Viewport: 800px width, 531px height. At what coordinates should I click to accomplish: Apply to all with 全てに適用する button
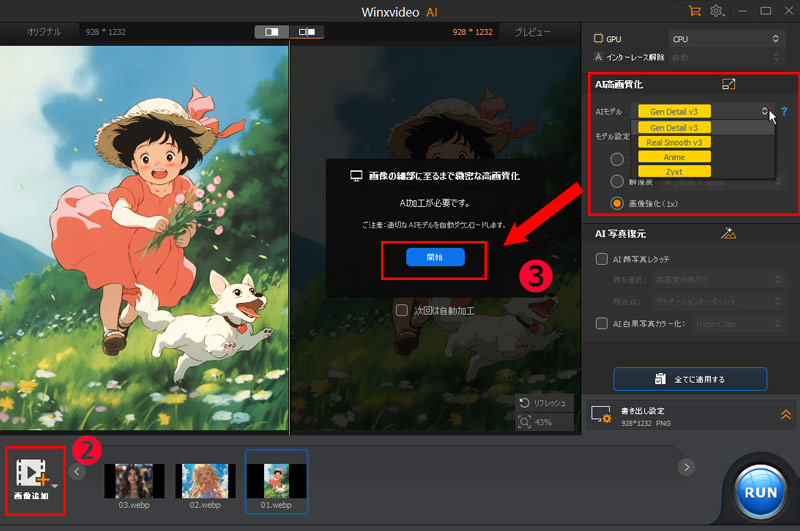690,379
